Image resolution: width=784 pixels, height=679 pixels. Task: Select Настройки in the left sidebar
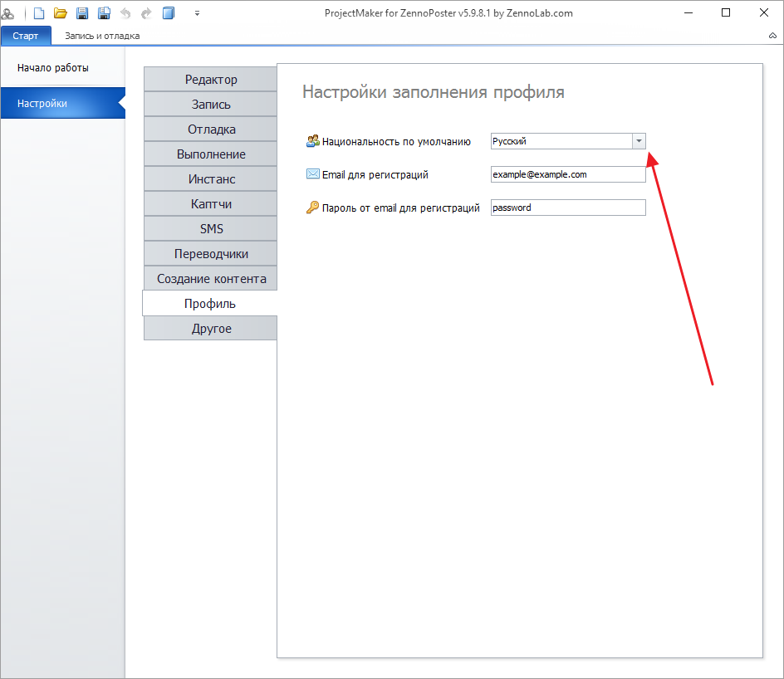click(63, 104)
